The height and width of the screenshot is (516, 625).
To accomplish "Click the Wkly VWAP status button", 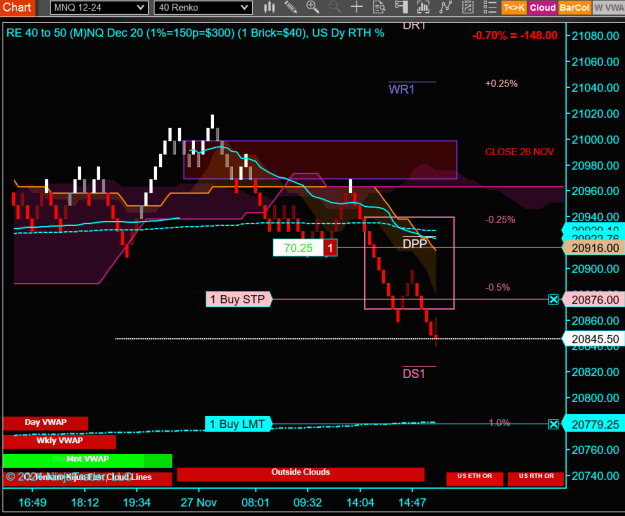I will click(59, 441).
